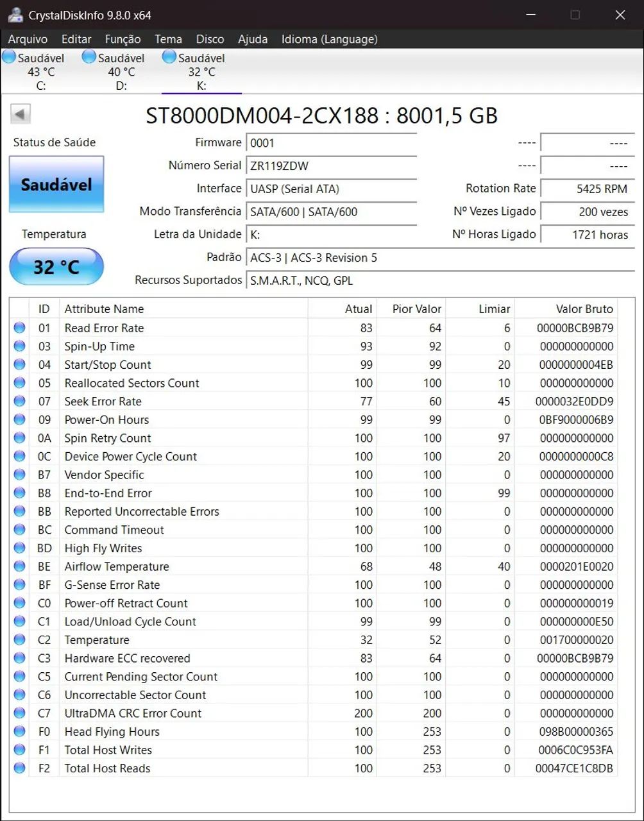Viewport: 644px width, 821px height.
Task: Click the Rotation Rate value 5425 RPM
Action: 588,189
